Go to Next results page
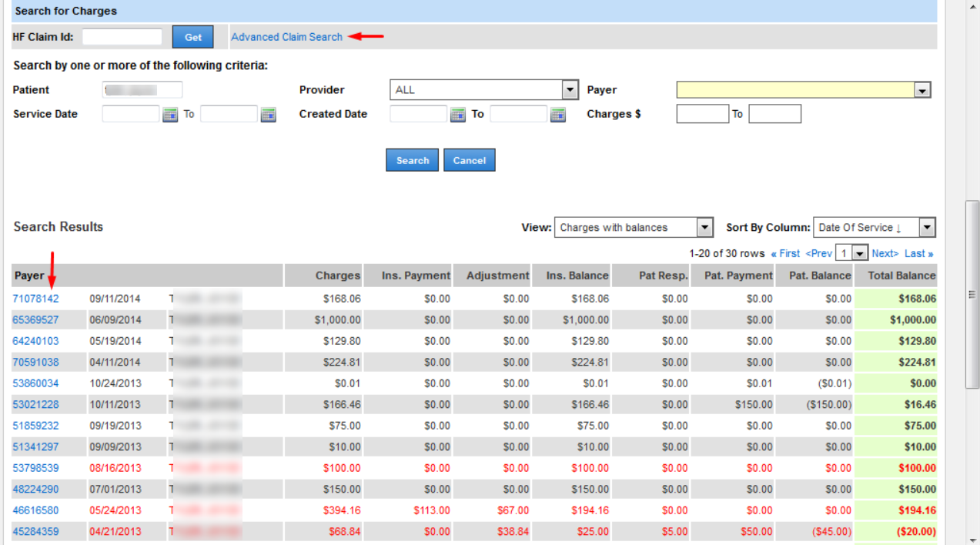 pos(885,254)
